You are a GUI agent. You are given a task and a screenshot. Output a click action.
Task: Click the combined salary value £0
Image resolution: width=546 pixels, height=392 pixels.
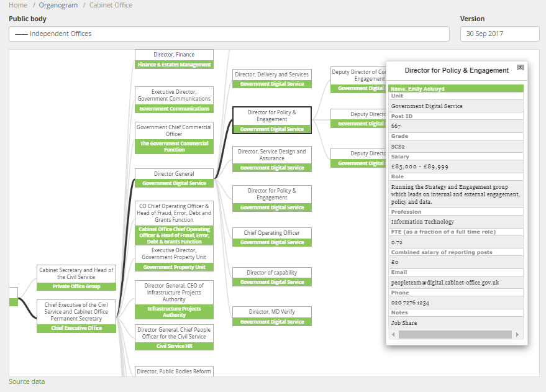tap(394, 262)
